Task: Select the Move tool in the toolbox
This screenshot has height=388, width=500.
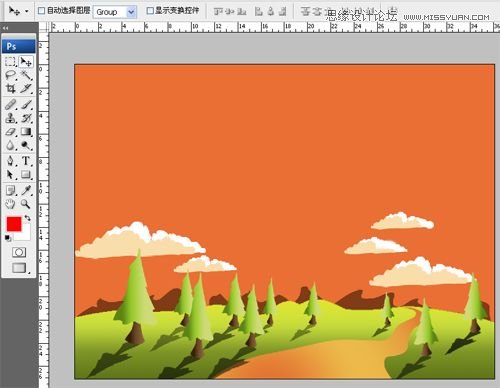Action: 26,62
